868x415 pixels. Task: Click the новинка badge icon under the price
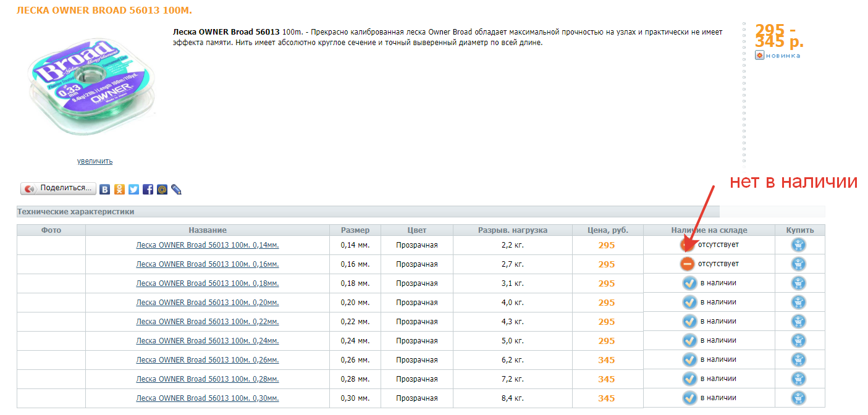tap(759, 56)
